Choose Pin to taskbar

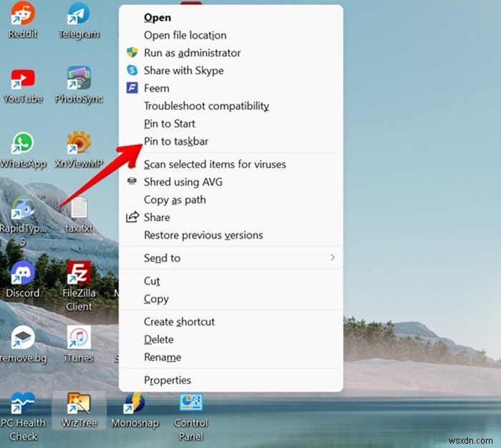[231, 141]
